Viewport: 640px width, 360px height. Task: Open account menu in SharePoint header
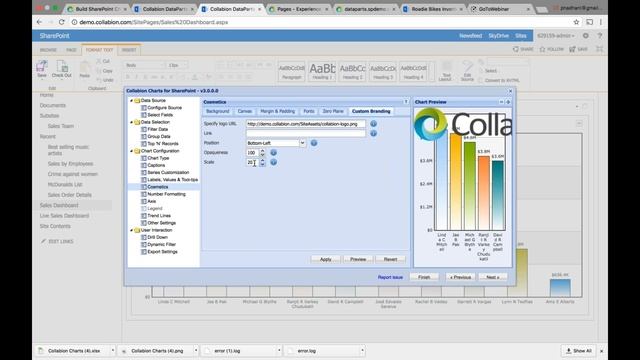point(556,36)
